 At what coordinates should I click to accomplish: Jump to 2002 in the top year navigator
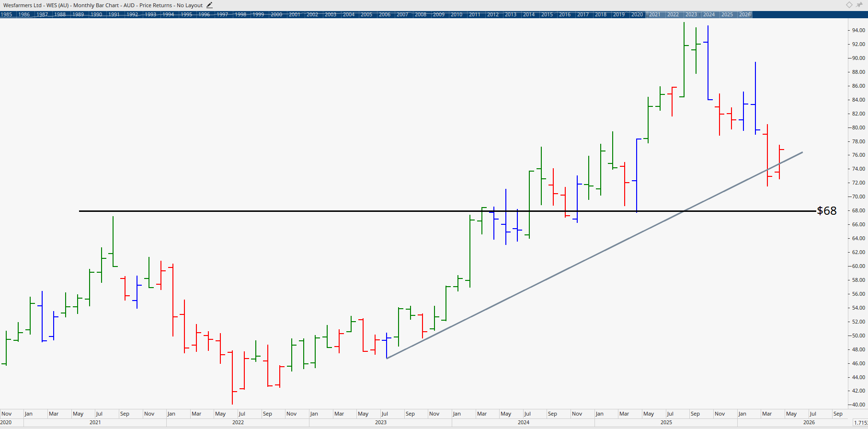[x=312, y=14]
